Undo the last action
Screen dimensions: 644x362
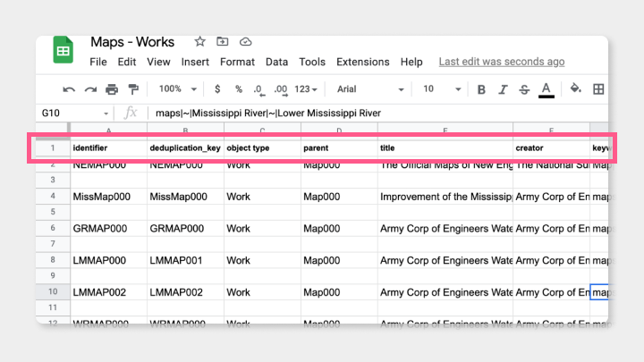click(x=69, y=89)
